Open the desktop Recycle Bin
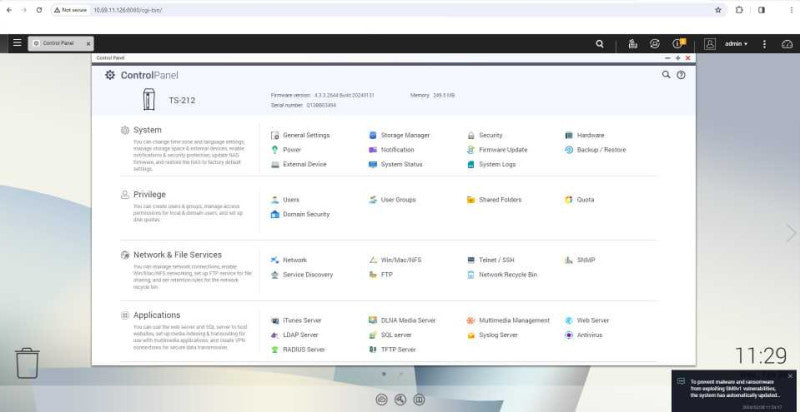The image size is (800, 412). pos(27,363)
